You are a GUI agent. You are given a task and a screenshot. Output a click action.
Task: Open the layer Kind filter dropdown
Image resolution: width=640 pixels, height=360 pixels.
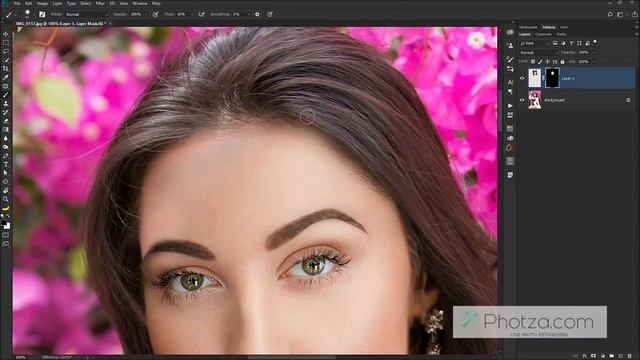pyautogui.click(x=534, y=43)
